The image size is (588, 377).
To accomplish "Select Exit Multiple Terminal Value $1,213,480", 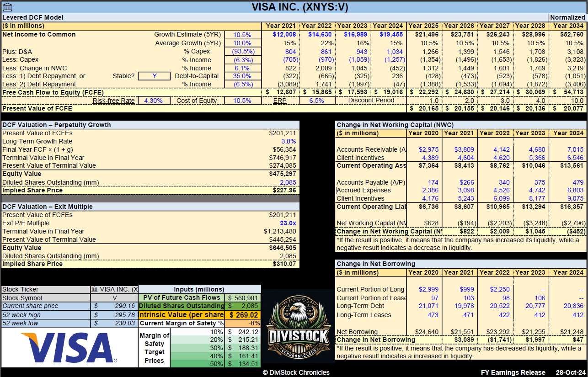I will (280, 231).
